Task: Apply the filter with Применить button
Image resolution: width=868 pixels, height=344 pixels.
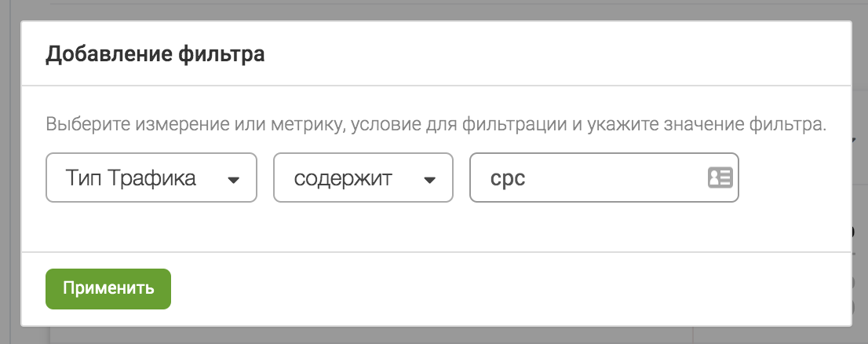Action: [x=108, y=288]
